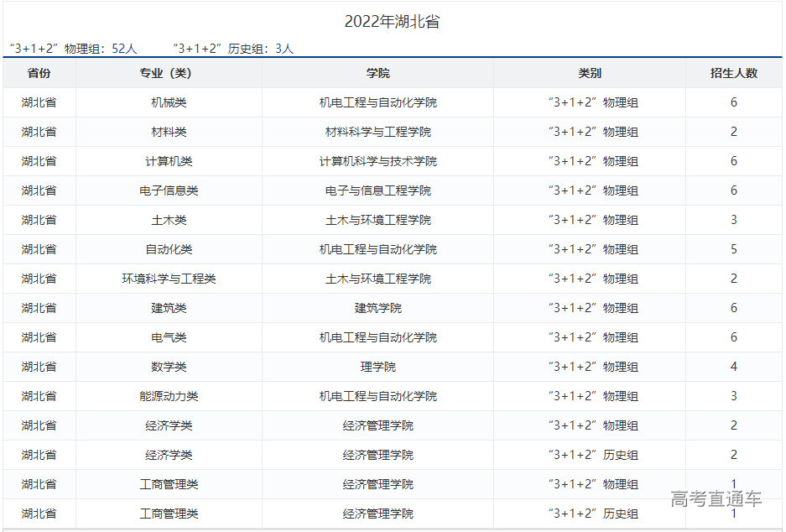Click the 计算机类 major cell
Viewport: 786px width, 532px height.
point(169,161)
